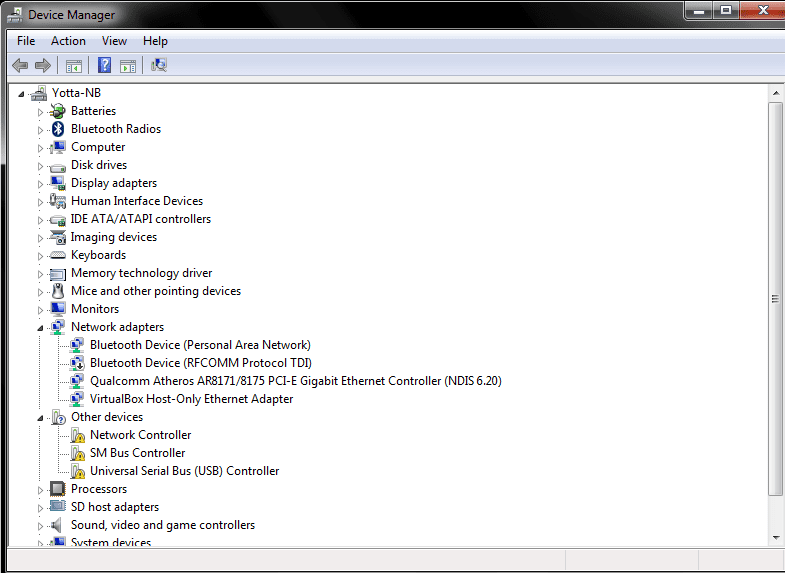This screenshot has height=573, width=785.
Task: Select the Bluetooth Radios label
Action: (116, 129)
